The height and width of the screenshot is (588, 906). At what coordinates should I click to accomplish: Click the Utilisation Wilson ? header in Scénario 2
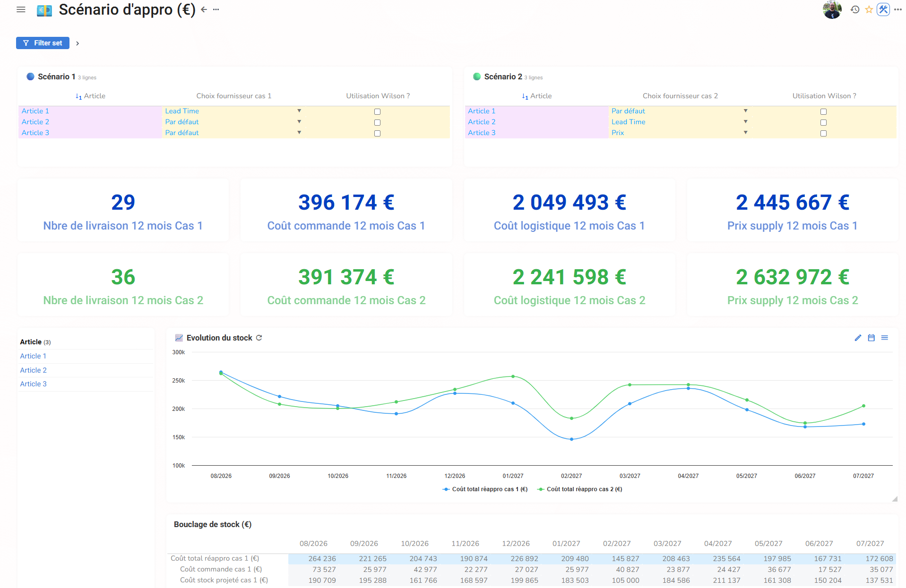(824, 96)
